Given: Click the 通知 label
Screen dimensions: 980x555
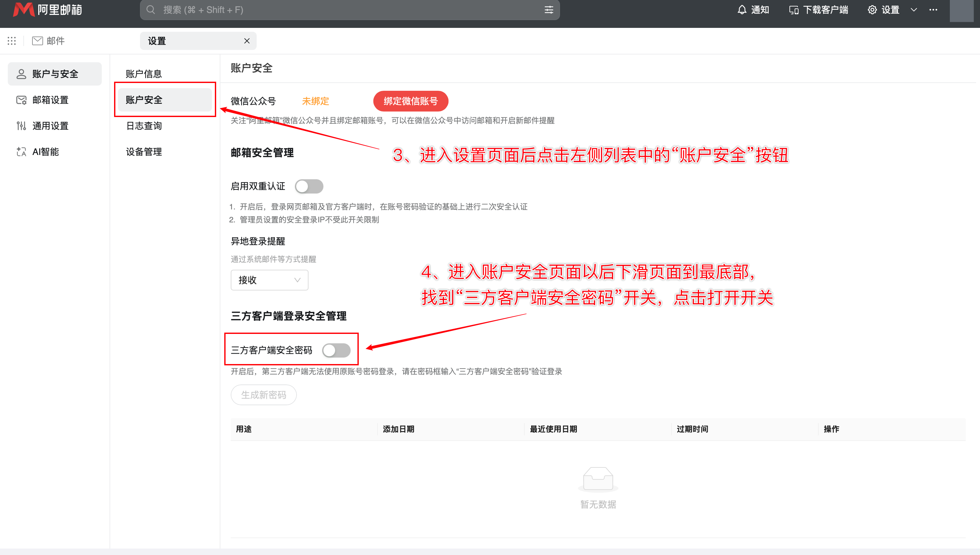Looking at the screenshot, I should tap(760, 10).
